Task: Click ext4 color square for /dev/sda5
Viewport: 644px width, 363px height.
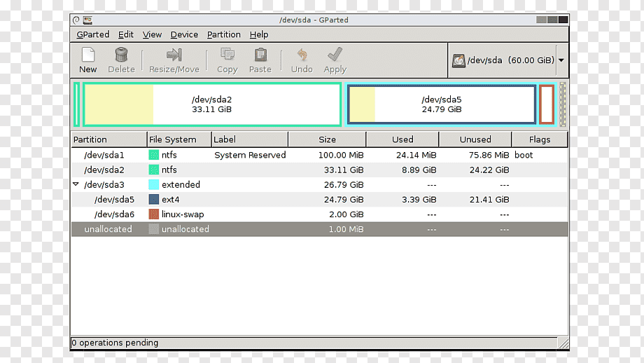Action: (x=153, y=200)
